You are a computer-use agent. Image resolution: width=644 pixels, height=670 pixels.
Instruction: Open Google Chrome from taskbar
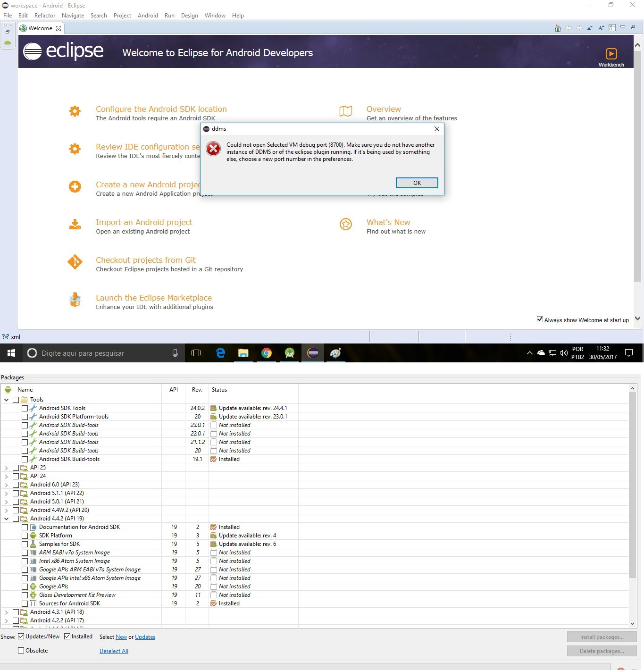point(267,353)
